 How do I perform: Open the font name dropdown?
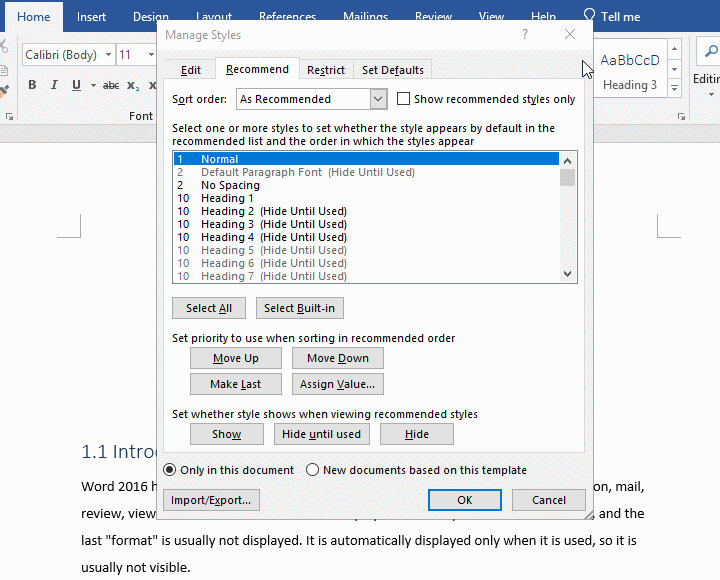click(108, 55)
